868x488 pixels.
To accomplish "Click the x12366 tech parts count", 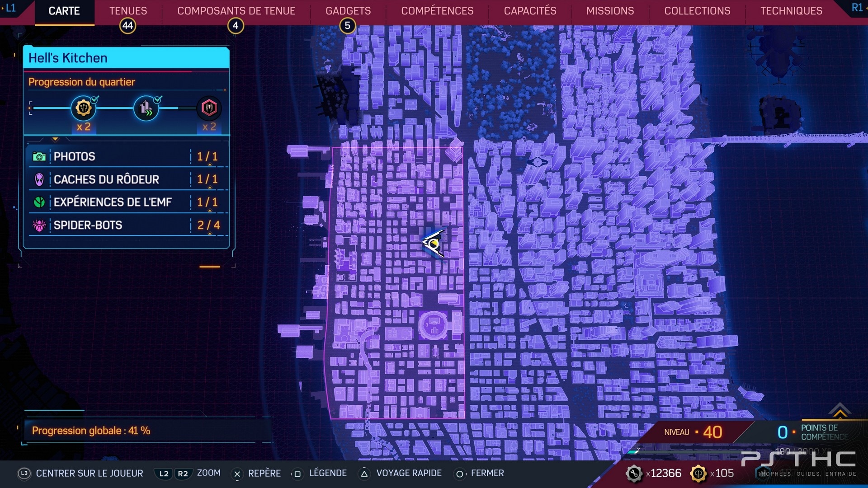I will 663,473.
